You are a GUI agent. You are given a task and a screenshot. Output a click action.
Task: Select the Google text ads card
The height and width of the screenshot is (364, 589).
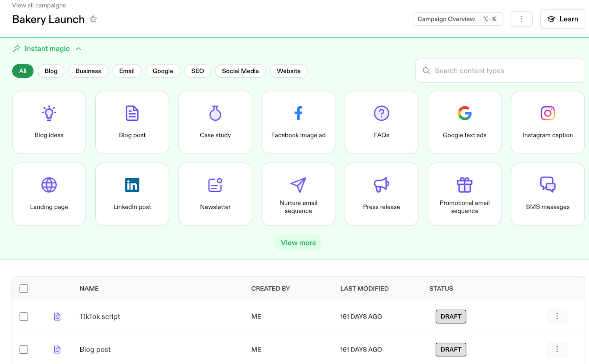[x=464, y=122]
